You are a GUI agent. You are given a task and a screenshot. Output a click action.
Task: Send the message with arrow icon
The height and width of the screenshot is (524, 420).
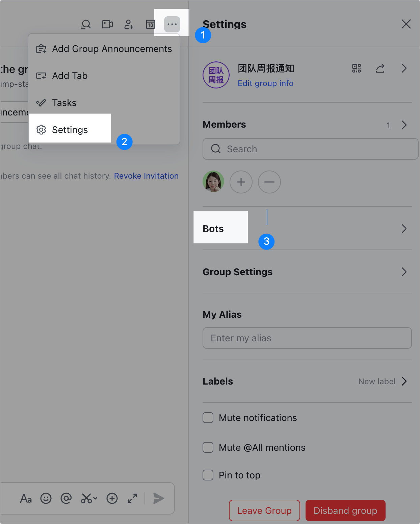coord(159,498)
